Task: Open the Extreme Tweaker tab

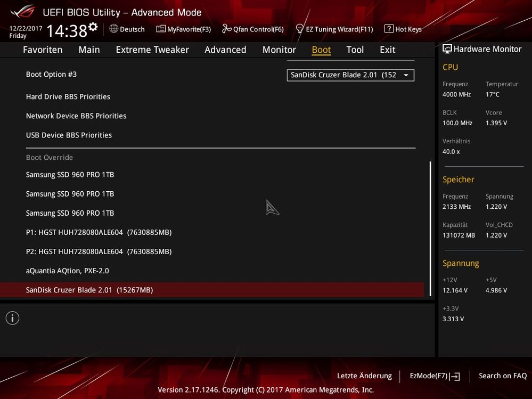Action: coord(152,50)
